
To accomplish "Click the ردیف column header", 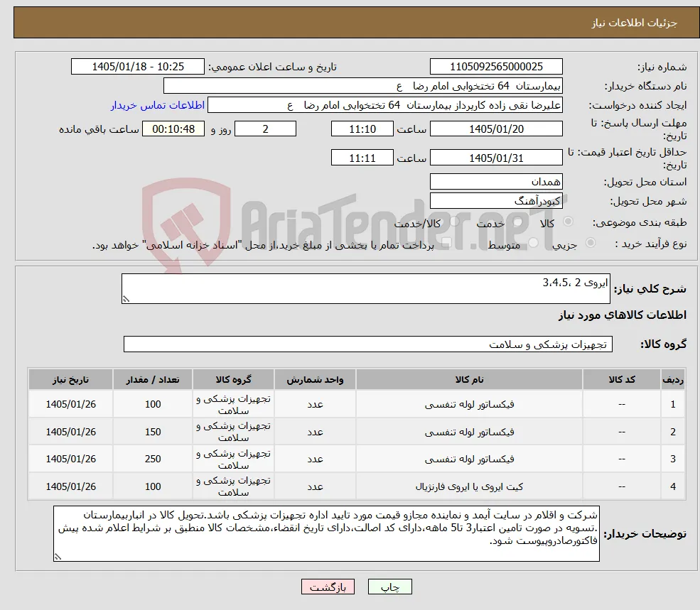I will [x=673, y=379].
